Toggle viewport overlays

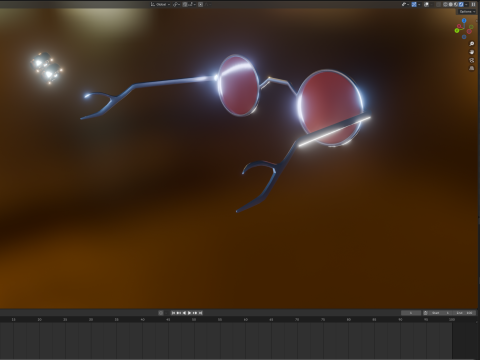tap(426, 4)
